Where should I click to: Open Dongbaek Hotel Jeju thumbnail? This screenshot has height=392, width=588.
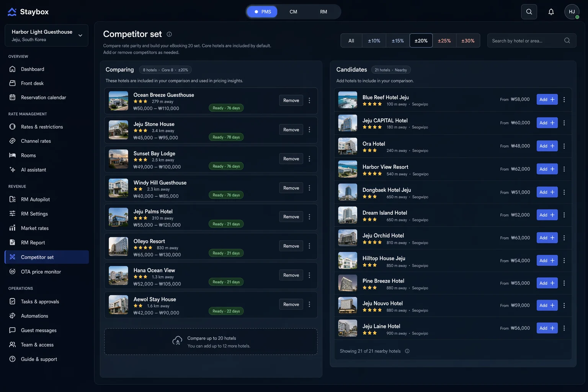[348, 192]
